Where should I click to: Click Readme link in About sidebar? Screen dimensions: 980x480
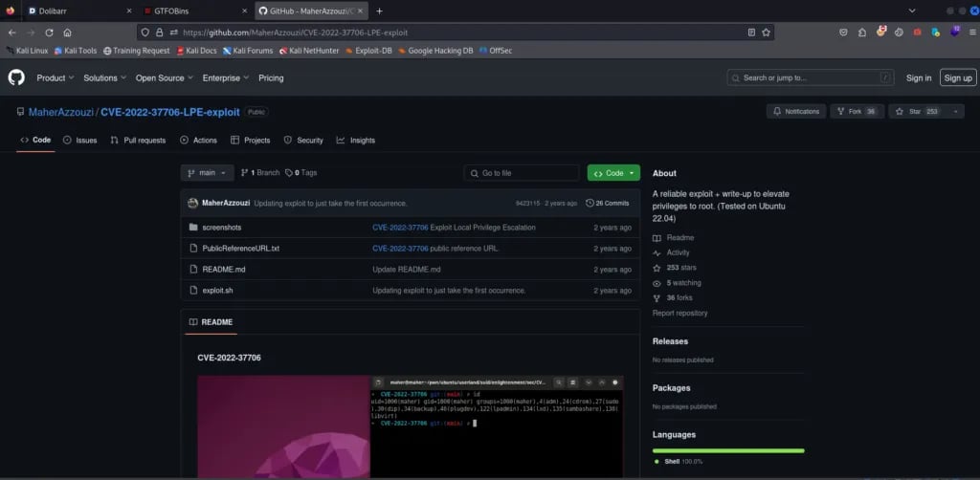[673, 238]
